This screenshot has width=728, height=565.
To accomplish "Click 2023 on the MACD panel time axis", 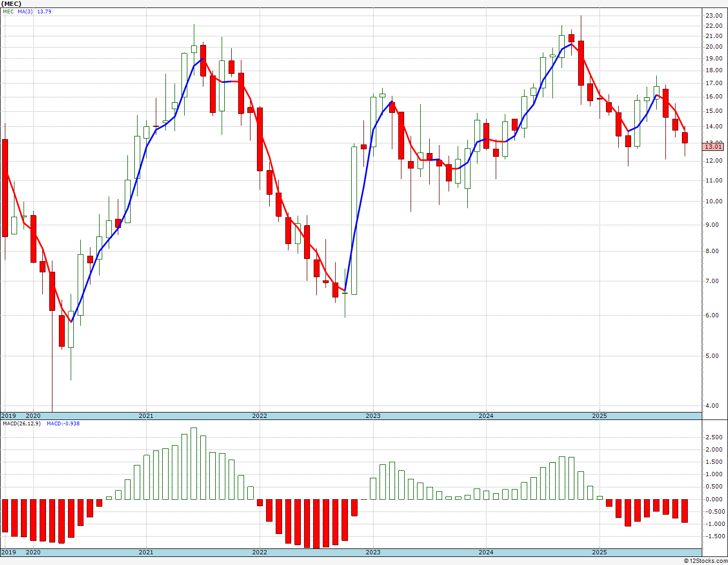I will pyautogui.click(x=373, y=552).
